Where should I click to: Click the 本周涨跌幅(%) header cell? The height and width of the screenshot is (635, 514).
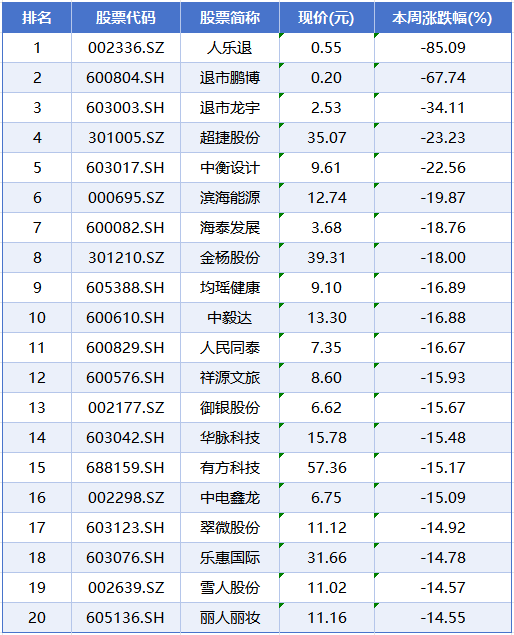443,17
